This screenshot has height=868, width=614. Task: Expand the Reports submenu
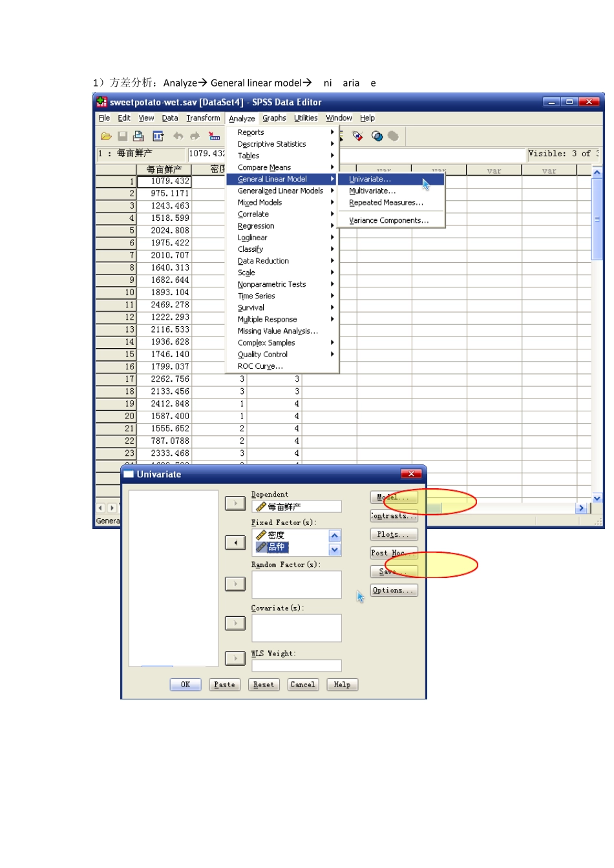click(282, 132)
